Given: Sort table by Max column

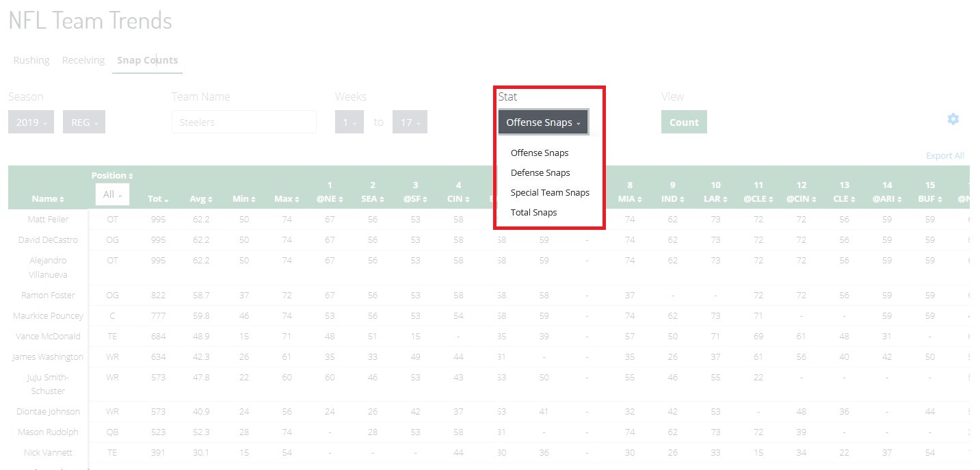Looking at the screenshot, I should pos(287,198).
